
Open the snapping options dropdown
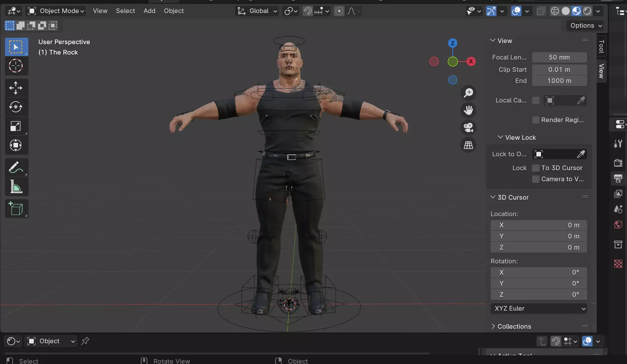[322, 11]
